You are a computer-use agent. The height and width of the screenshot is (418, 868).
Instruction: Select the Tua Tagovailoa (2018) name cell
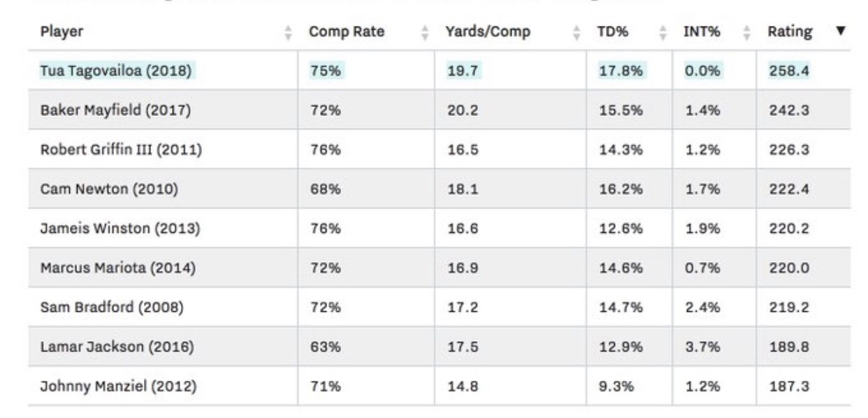(116, 70)
